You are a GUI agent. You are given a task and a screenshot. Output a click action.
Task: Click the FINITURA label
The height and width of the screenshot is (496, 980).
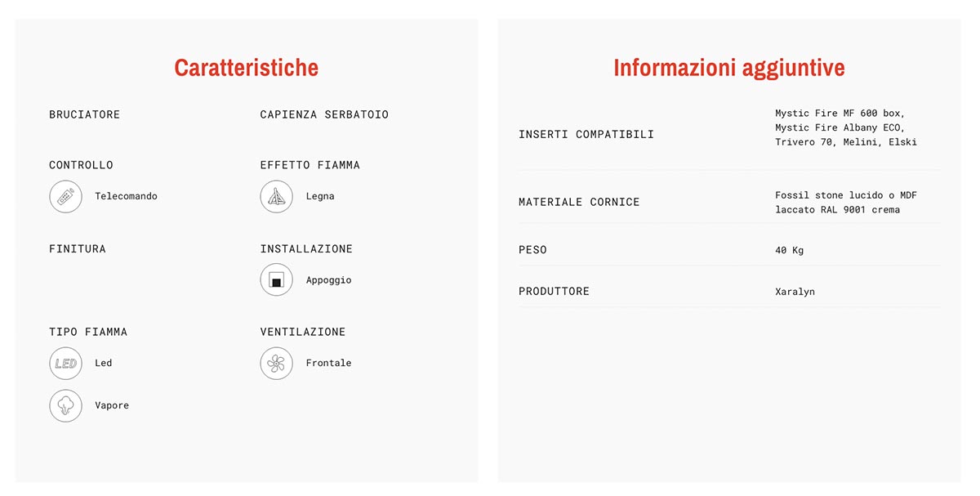78,248
